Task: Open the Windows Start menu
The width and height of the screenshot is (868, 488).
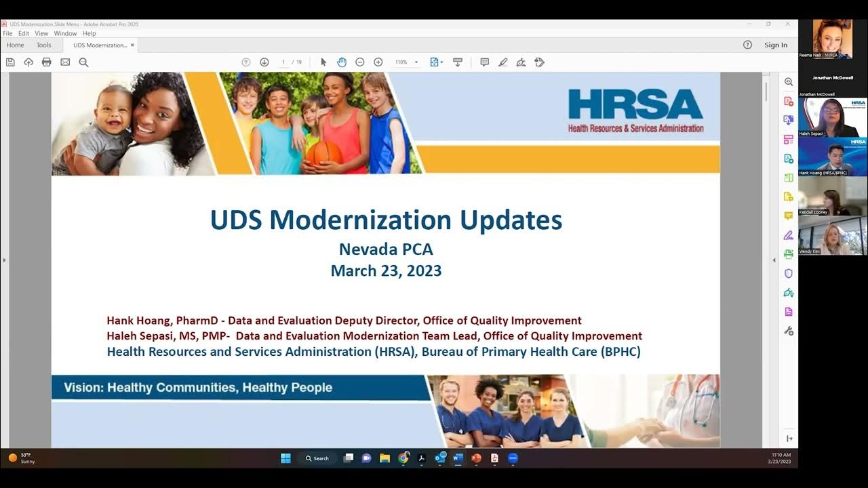Action: click(x=285, y=458)
